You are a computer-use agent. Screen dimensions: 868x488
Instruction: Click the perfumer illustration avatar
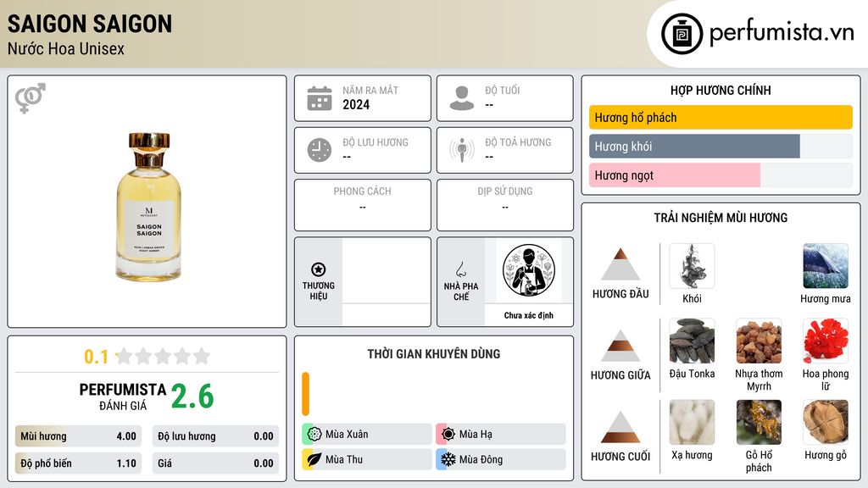coord(529,270)
